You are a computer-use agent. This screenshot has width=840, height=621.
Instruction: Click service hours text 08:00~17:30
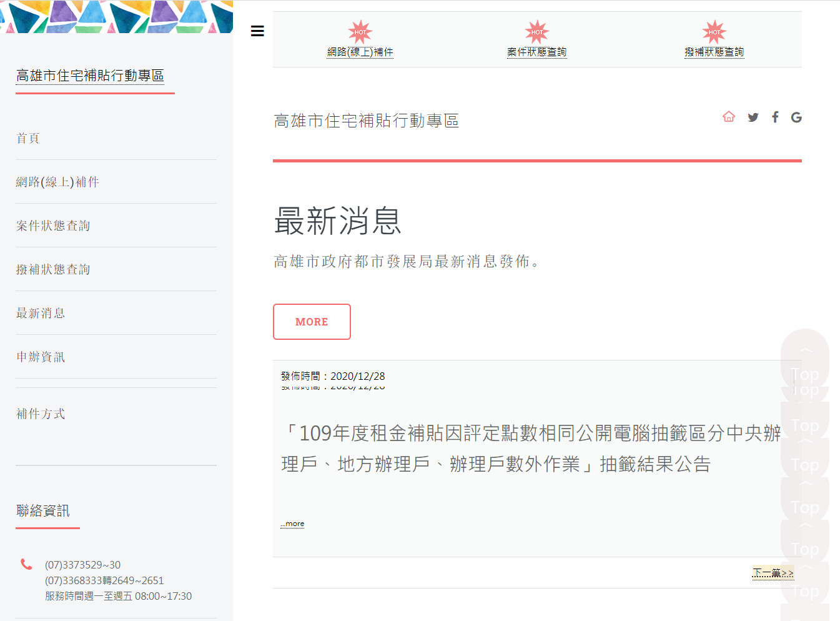[164, 596]
